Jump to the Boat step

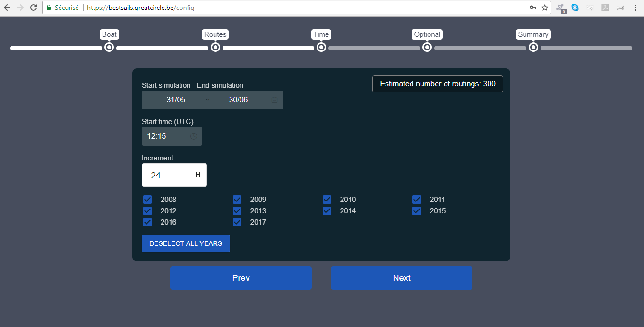click(x=109, y=48)
